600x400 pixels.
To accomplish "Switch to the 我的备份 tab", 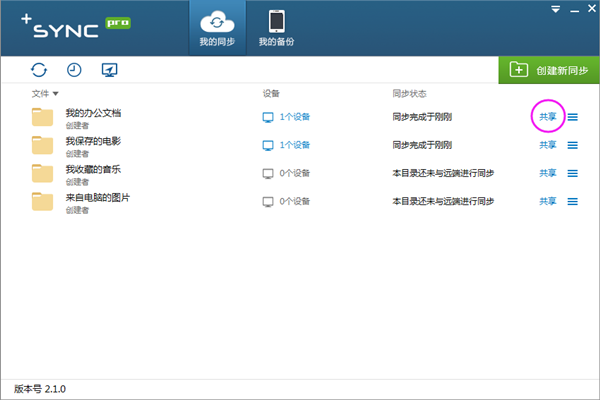I will click(x=274, y=29).
